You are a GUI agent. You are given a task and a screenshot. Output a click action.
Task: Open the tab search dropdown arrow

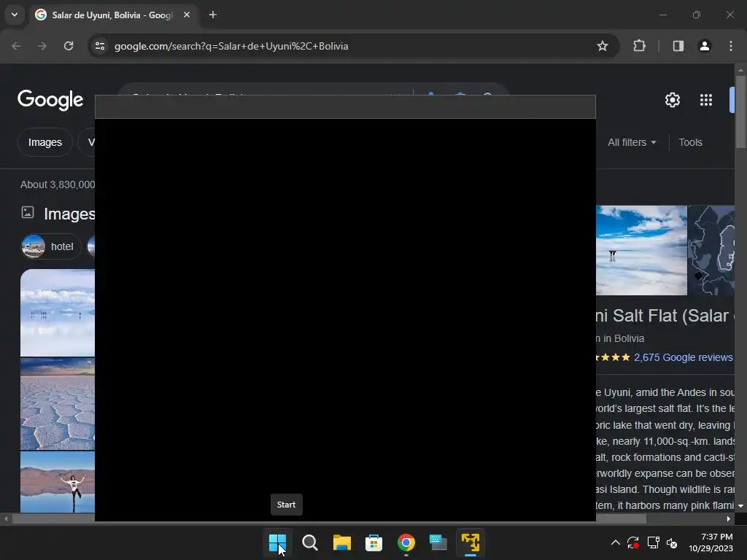pyautogui.click(x=15, y=15)
